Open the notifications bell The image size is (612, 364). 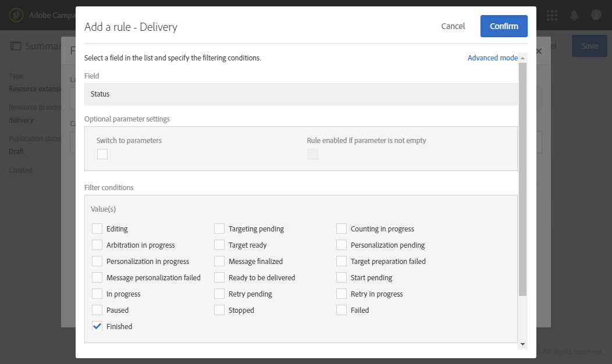coord(574,15)
